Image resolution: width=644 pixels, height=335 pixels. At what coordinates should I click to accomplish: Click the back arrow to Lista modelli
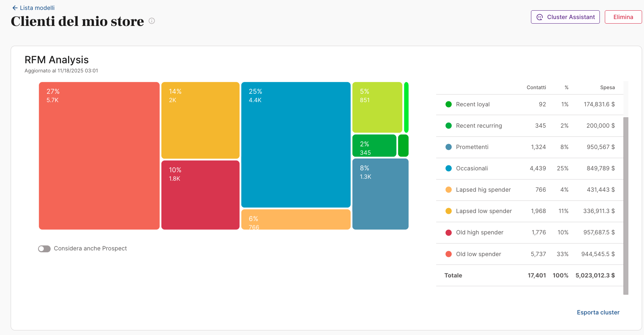click(x=15, y=8)
